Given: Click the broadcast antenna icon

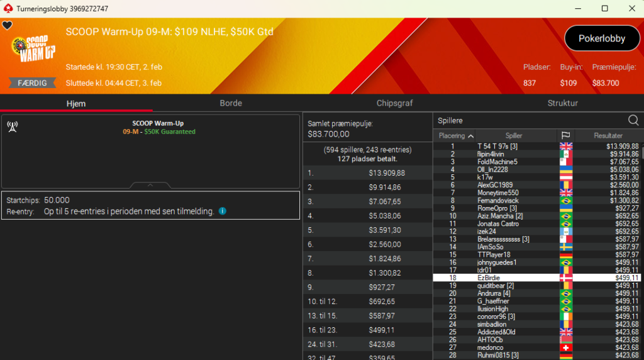Looking at the screenshot, I should tap(12, 127).
